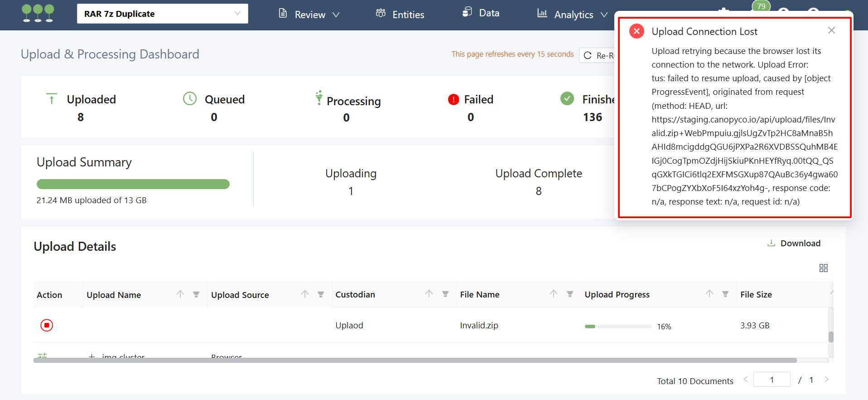The height and width of the screenshot is (400, 868).
Task: Download the upload details report
Action: (x=794, y=244)
